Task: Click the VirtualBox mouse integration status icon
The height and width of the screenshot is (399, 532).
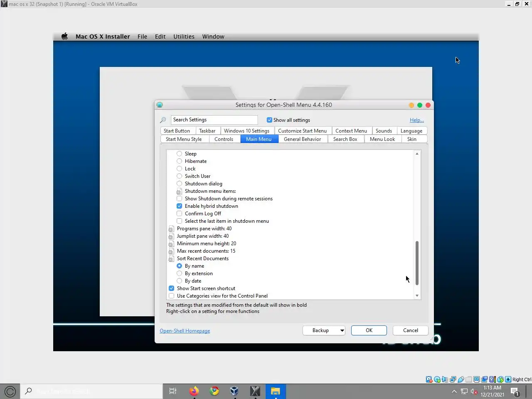Action: click(500, 379)
